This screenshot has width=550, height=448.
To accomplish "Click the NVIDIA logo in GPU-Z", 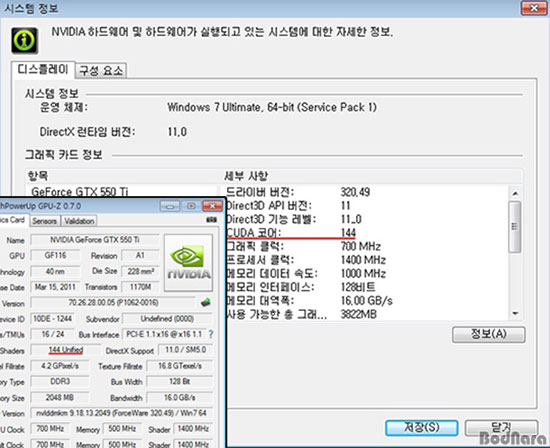I will tap(189, 262).
